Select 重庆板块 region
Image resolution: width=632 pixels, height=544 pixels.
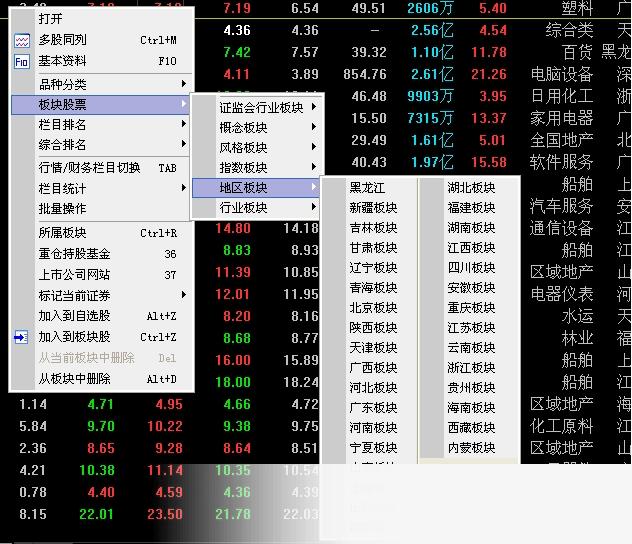click(x=469, y=308)
